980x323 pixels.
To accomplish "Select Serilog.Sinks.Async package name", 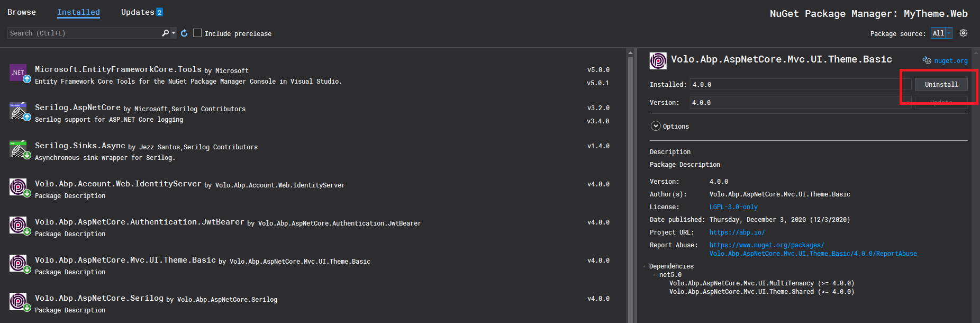I will tap(80, 146).
